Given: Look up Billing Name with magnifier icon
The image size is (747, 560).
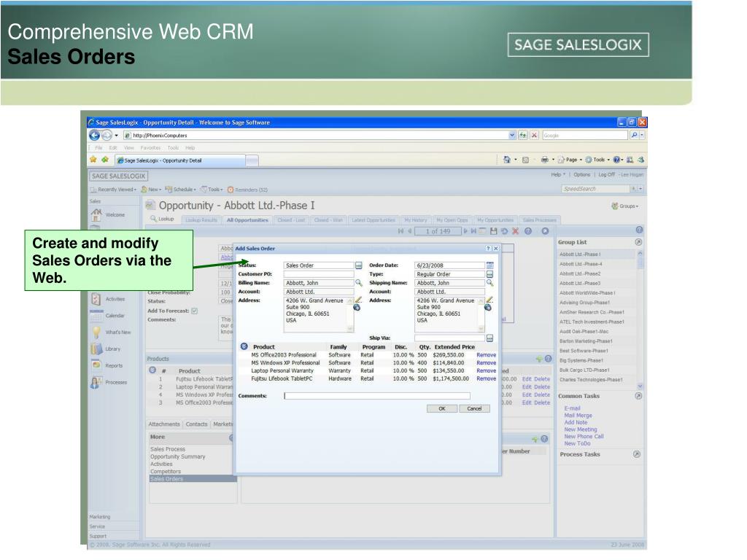Looking at the screenshot, I should [x=359, y=283].
